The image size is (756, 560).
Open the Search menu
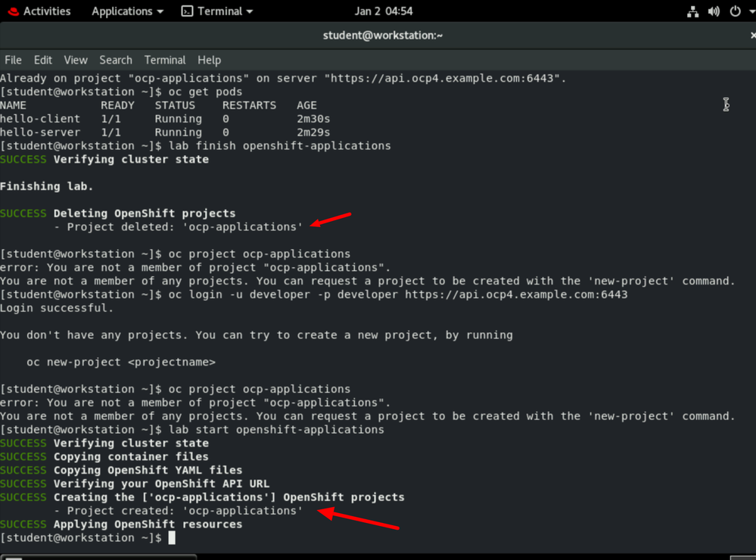pos(116,60)
